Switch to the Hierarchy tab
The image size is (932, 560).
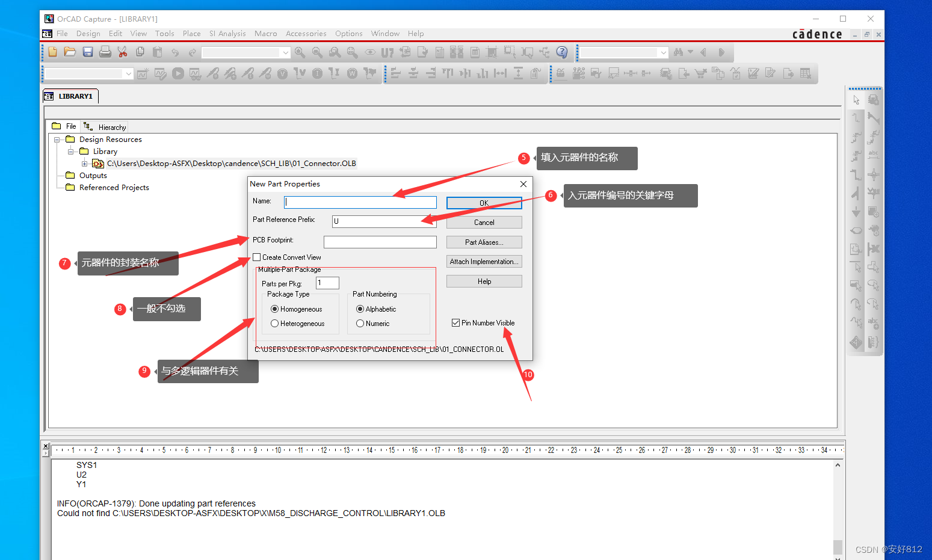[106, 127]
